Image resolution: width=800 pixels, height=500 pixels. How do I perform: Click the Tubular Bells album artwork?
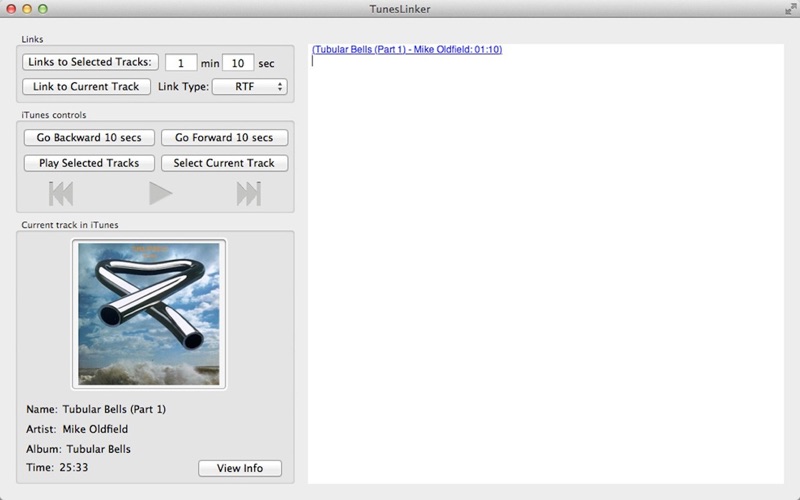click(x=149, y=314)
